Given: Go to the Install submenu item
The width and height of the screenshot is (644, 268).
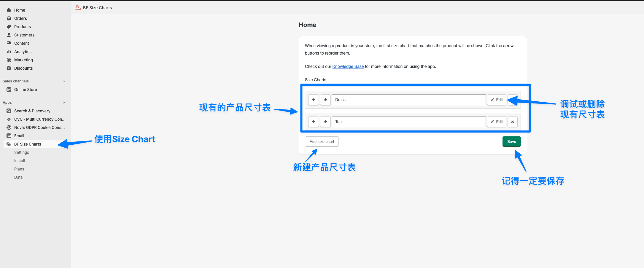Looking at the screenshot, I should [x=20, y=161].
